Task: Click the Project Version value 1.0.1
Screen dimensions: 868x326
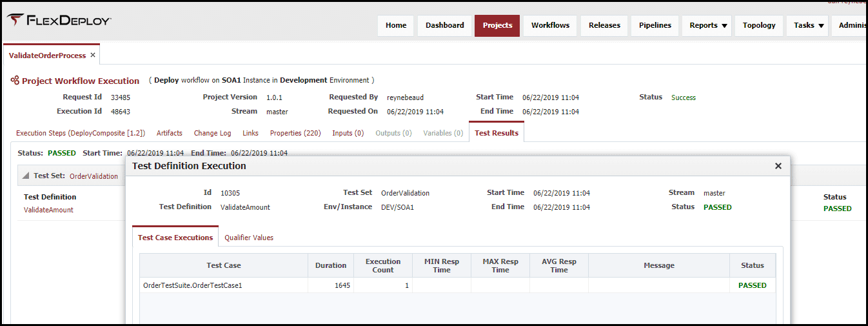Action: [x=274, y=97]
